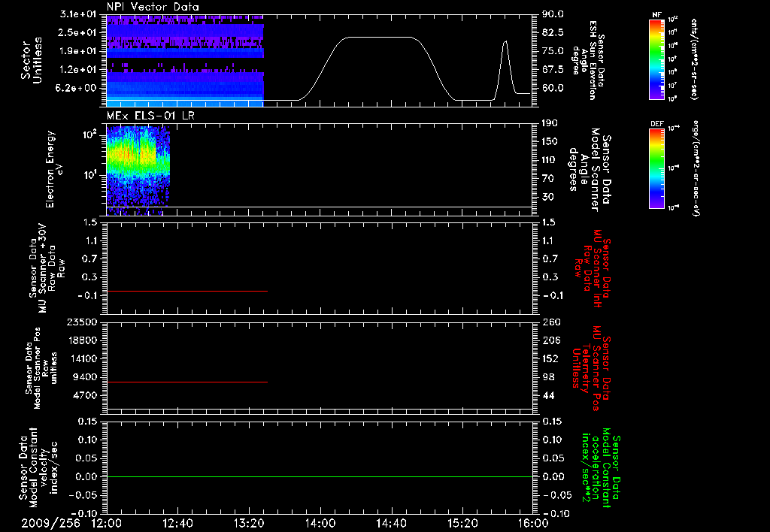Click the 150 scanner angle tick value
The width and height of the screenshot is (770, 532).
click(550, 142)
